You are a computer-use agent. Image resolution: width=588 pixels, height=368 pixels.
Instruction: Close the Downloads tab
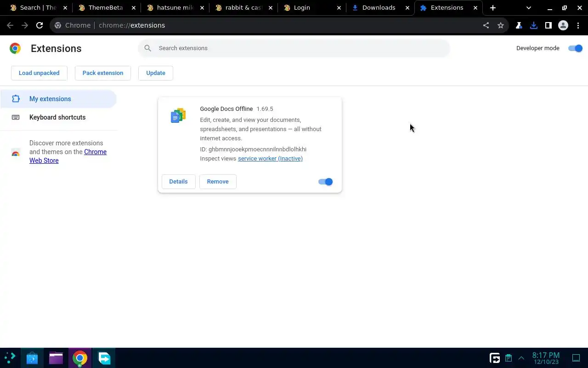407,8
